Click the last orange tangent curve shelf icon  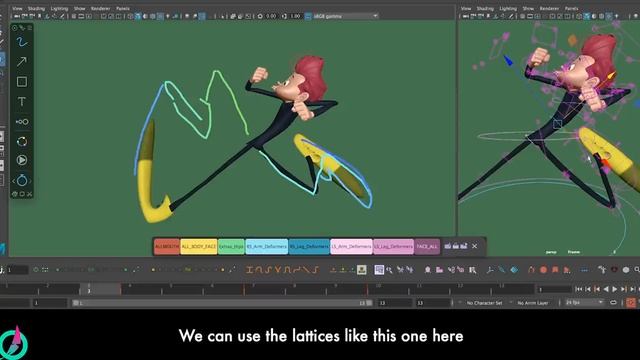(x=315, y=270)
